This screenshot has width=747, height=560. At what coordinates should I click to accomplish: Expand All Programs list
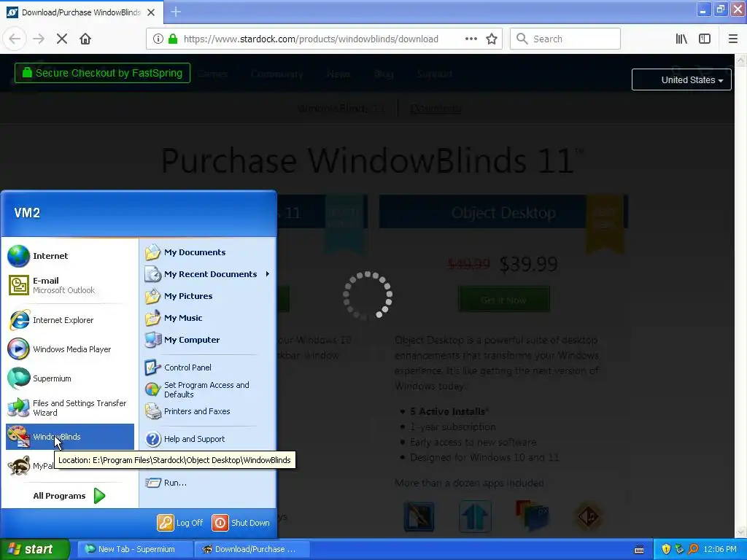(x=69, y=496)
